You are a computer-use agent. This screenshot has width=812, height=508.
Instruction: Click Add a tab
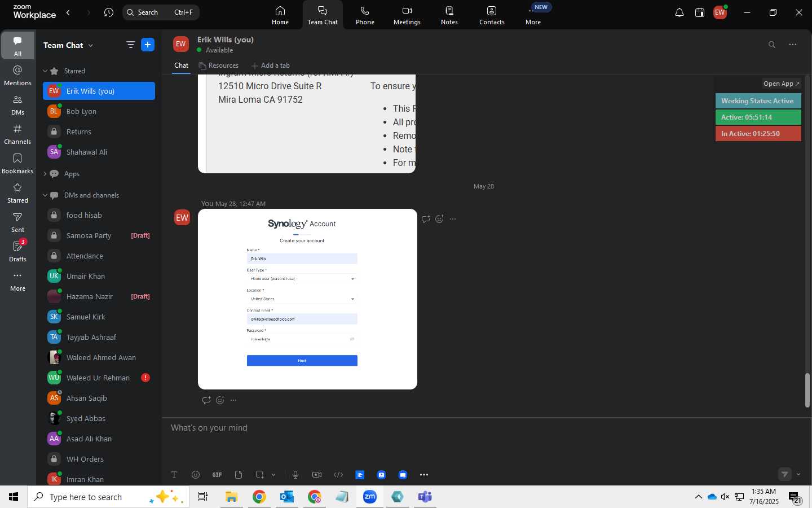pyautogui.click(x=270, y=65)
